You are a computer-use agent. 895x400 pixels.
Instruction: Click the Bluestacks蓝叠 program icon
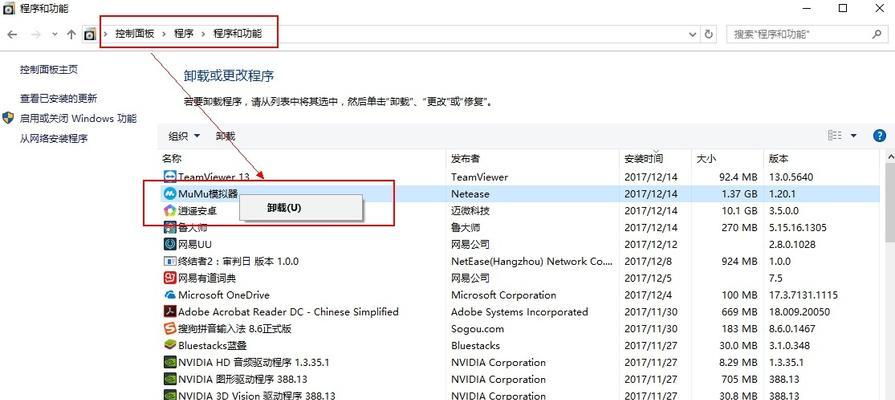170,345
